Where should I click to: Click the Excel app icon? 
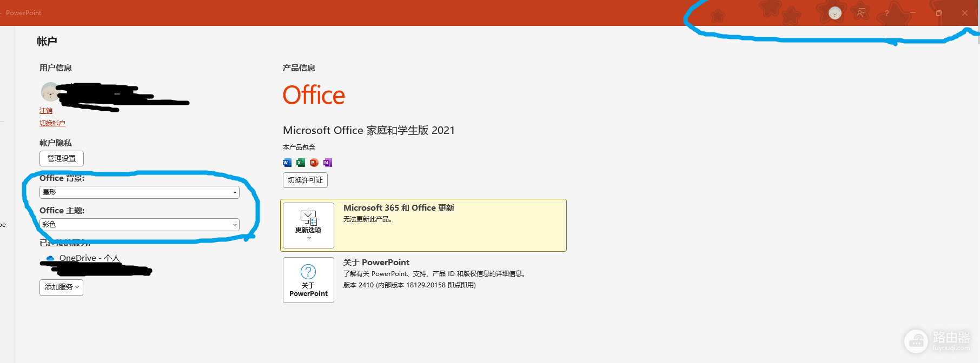click(x=301, y=163)
